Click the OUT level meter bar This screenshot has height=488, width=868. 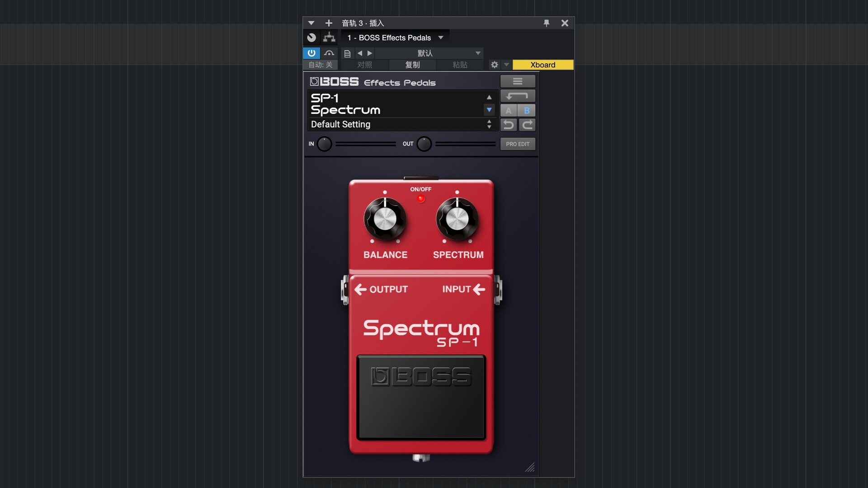click(465, 144)
